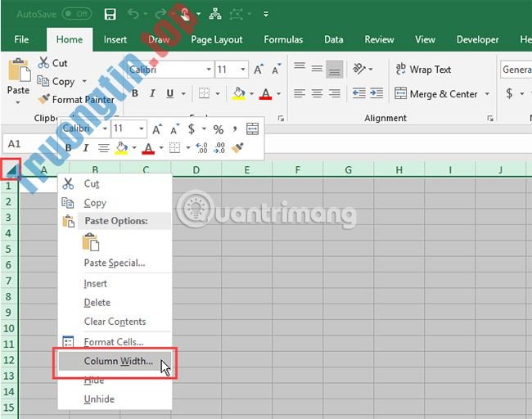Open Alignment settings dialog launcher

(490, 119)
